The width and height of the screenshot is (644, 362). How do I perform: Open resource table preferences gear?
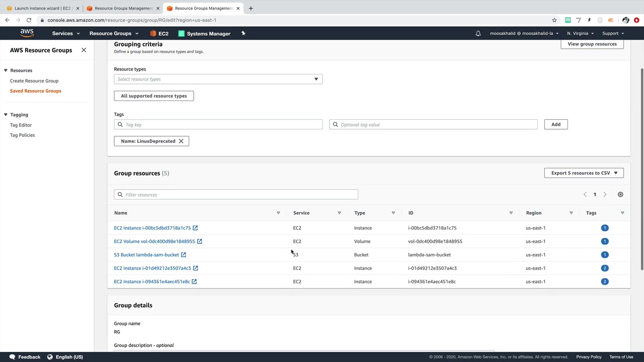[x=620, y=195]
